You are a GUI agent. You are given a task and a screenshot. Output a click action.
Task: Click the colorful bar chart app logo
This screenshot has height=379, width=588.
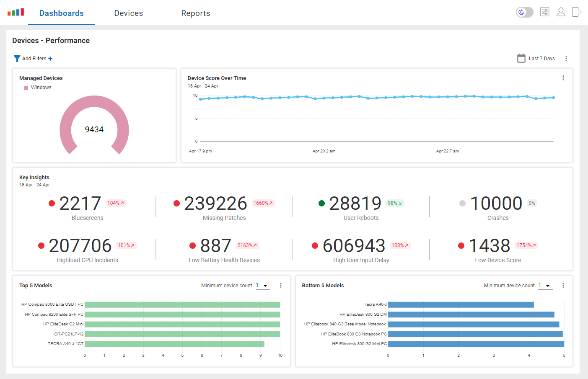tap(16, 13)
